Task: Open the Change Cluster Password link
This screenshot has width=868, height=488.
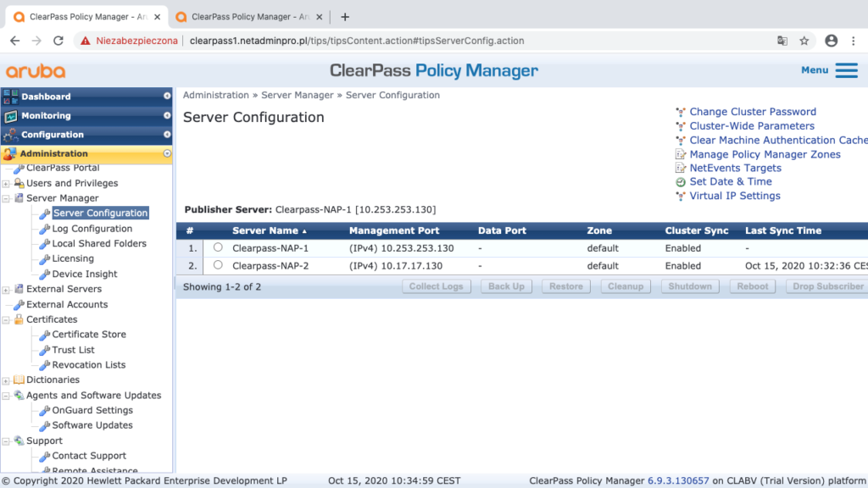Action: click(753, 112)
